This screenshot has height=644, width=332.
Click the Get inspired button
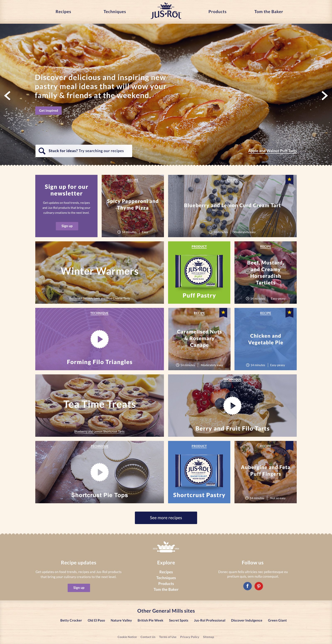coord(48,111)
